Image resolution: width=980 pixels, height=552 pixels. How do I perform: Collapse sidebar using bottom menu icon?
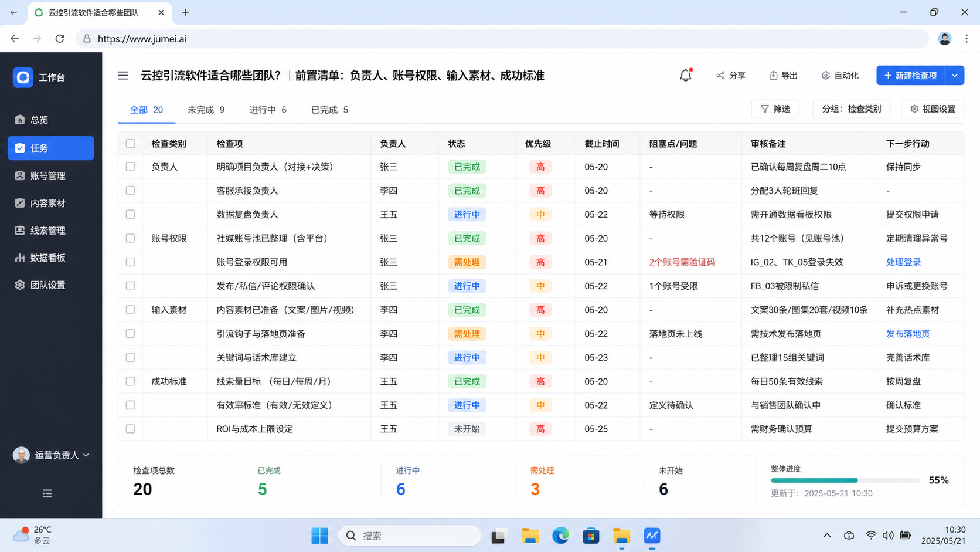tap(47, 493)
